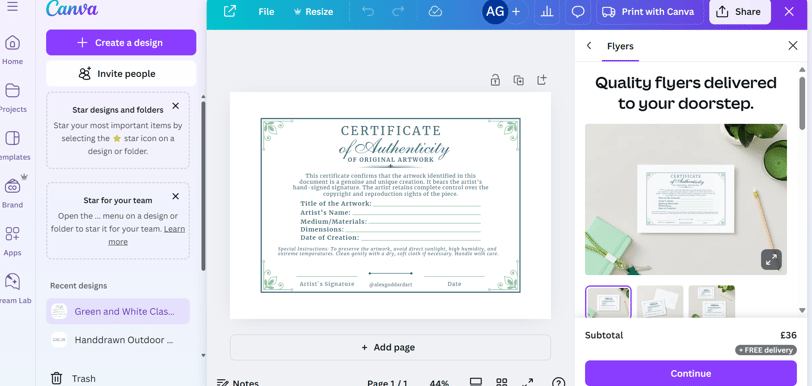The height and width of the screenshot is (386, 812).
Task: Dismiss the Star designs and folders tip
Action: [176, 106]
